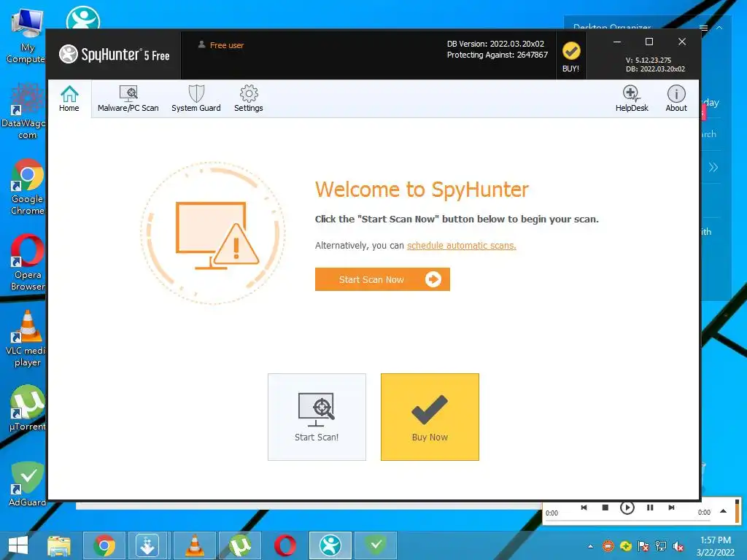Click play in media player widget
The image size is (747, 560).
627,508
